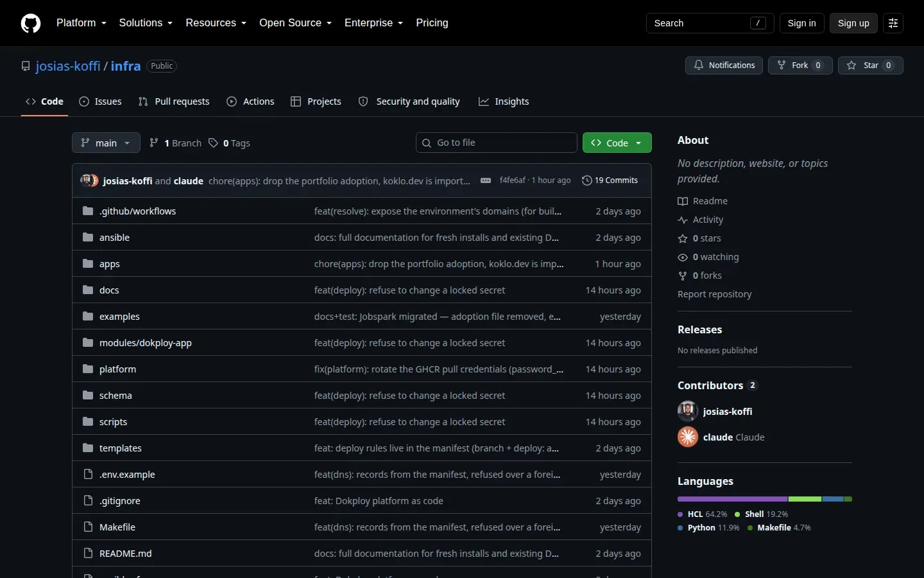924x578 pixels.
Task: Open the Security and quality tab
Action: pos(409,101)
